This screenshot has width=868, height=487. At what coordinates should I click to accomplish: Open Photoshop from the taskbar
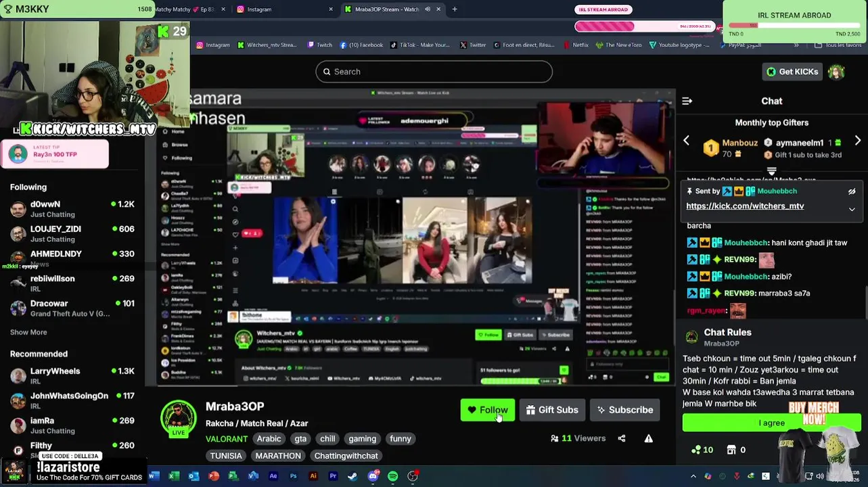point(293,476)
